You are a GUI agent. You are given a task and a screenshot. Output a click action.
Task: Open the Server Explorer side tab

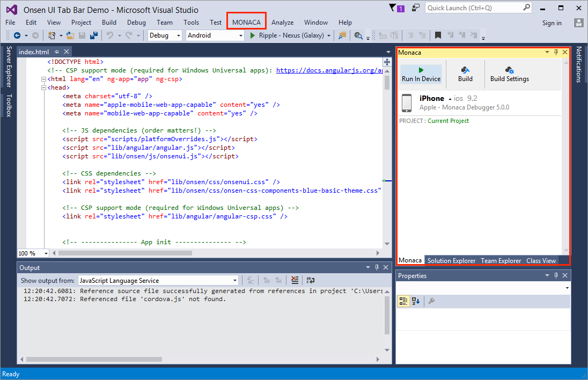9,67
